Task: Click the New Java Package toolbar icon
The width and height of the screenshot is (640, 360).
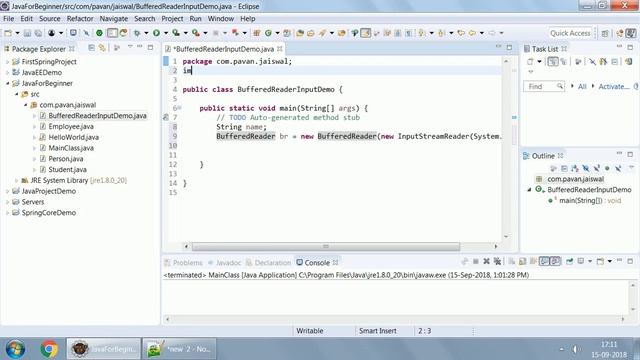Action: [x=257, y=33]
